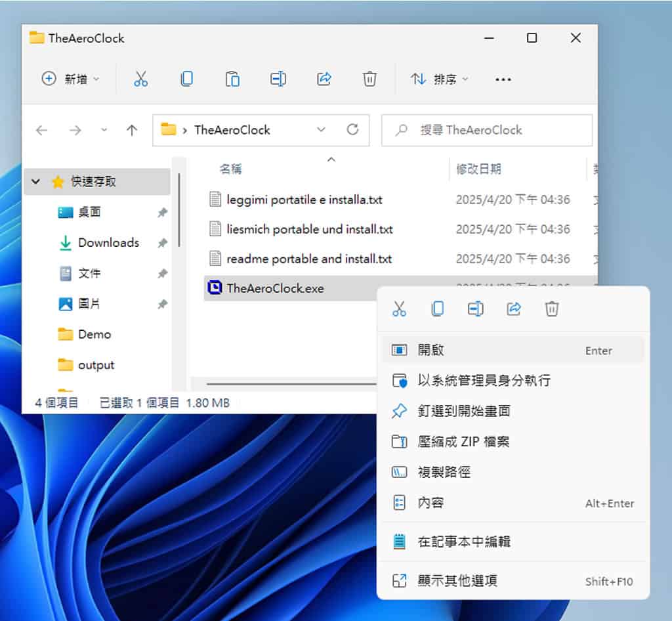Select leggimi portatile e installa.txt
This screenshot has width=672, height=621.
coord(304,200)
